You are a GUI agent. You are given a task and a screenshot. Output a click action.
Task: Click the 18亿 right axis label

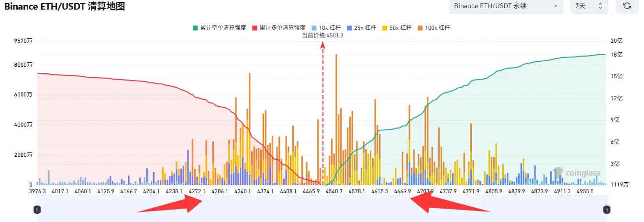pyautogui.click(x=616, y=55)
